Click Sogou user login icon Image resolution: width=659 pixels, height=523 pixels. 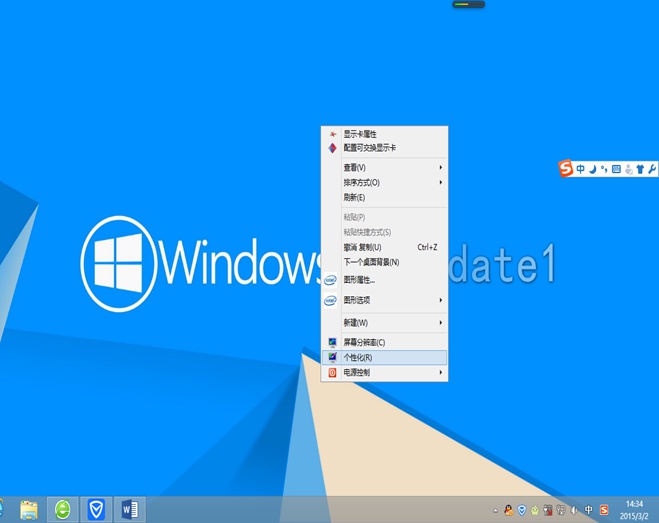click(628, 169)
